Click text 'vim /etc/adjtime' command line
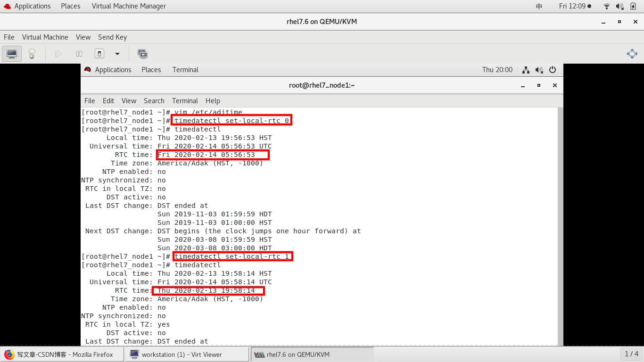Viewport: 644px width, 362px height. point(208,112)
